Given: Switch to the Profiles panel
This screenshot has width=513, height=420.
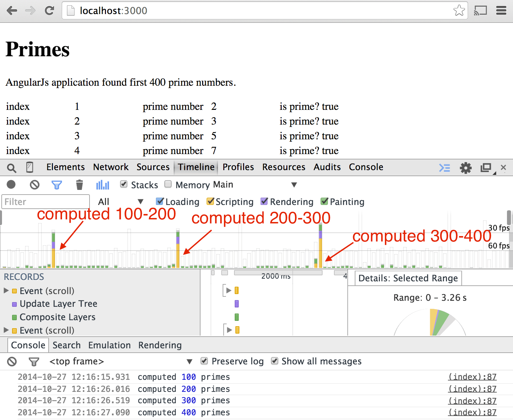Looking at the screenshot, I should [x=238, y=167].
